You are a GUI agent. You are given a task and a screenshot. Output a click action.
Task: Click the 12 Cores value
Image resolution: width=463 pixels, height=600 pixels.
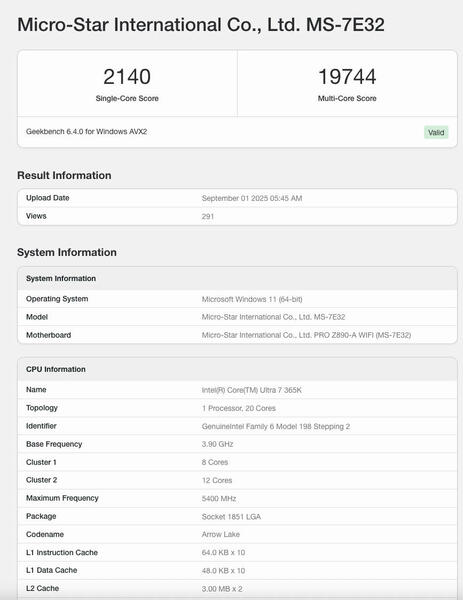(x=217, y=480)
